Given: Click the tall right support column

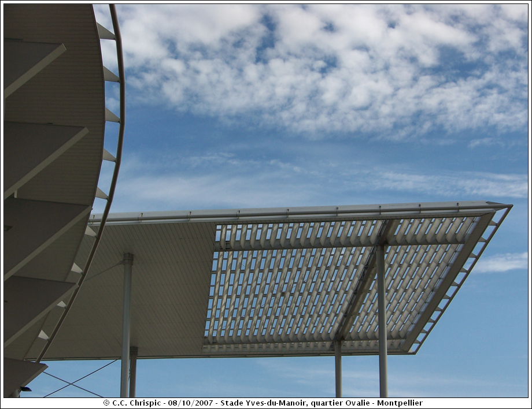Looking at the screenshot, I should [382, 324].
